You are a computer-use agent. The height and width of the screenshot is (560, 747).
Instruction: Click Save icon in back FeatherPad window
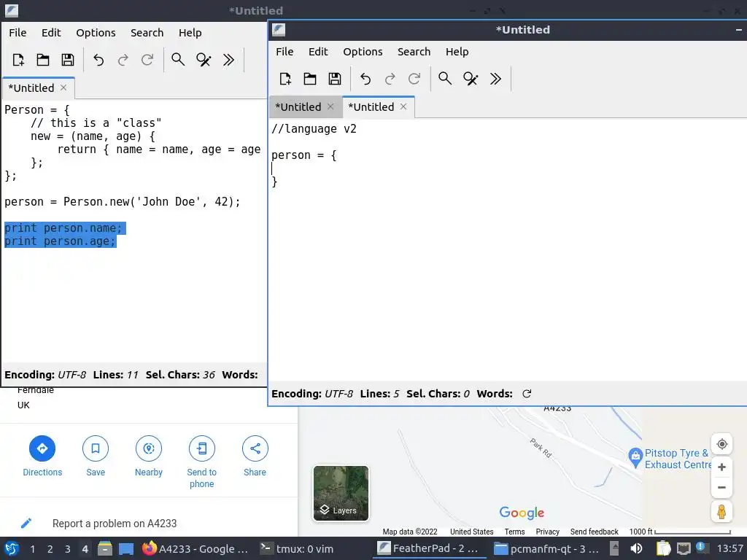point(68,60)
